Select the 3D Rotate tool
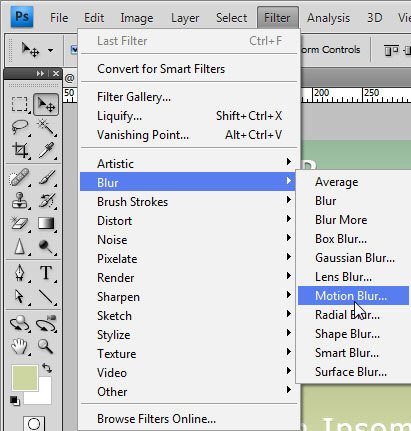 (x=19, y=323)
